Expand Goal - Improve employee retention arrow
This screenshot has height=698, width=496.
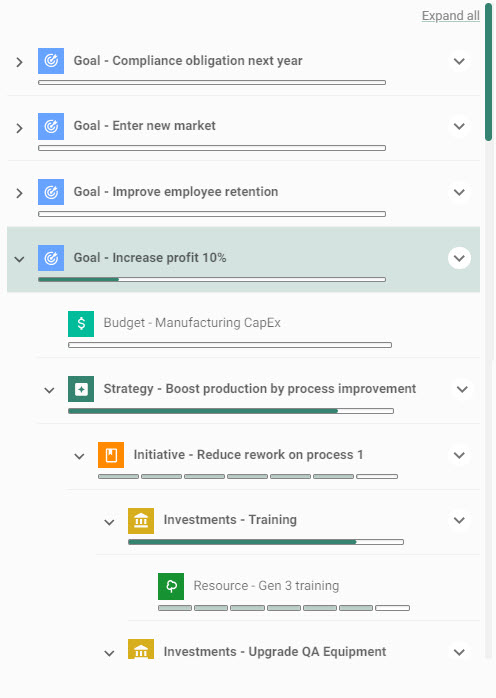click(x=19, y=193)
